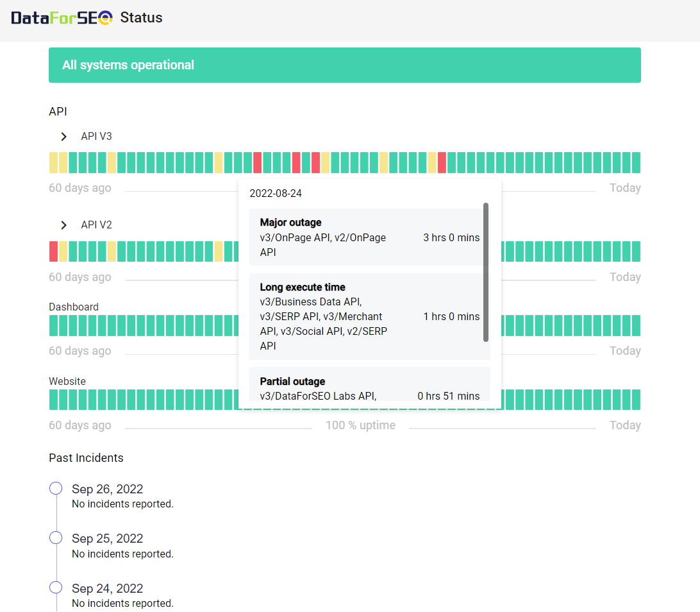Click the Website component label
This screenshot has height=612, width=700.
[67, 382]
